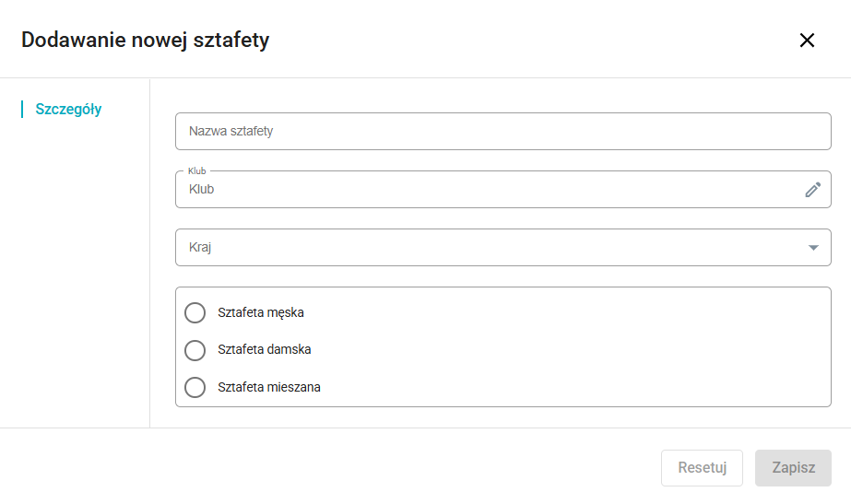Open the Kraj country combo box

489,248
